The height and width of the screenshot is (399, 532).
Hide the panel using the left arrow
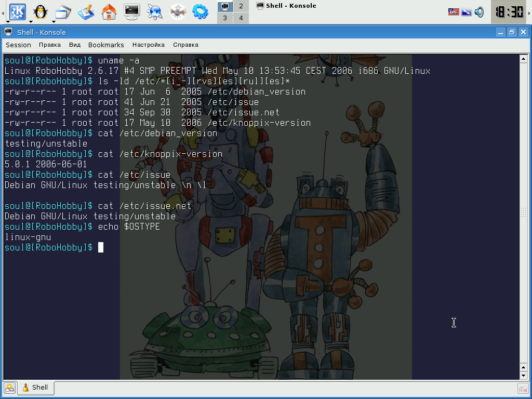(3, 12)
